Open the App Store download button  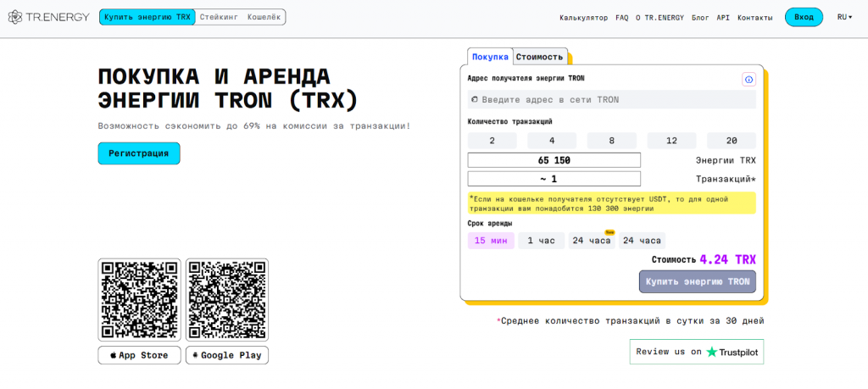(140, 355)
